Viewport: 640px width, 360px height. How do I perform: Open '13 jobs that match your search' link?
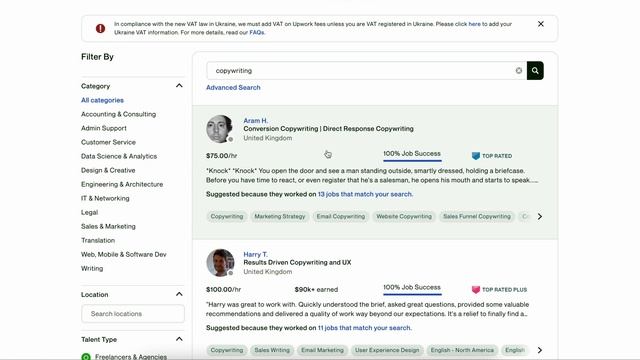coord(365,194)
